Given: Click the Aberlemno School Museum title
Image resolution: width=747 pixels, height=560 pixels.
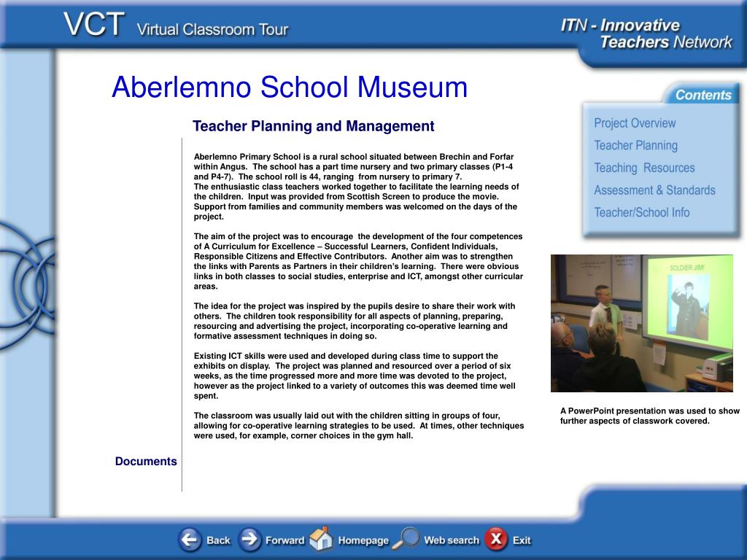Looking at the screenshot, I should point(290,87).
